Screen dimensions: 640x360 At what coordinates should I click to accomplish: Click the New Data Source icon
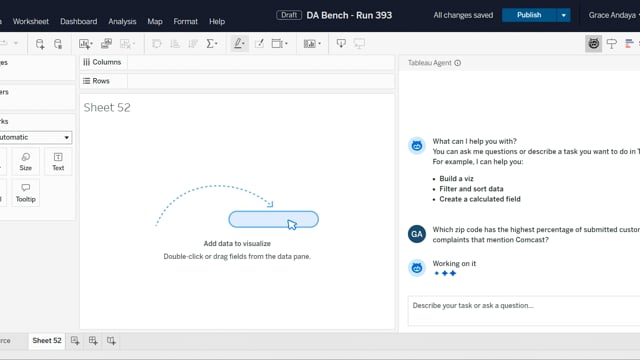40,44
